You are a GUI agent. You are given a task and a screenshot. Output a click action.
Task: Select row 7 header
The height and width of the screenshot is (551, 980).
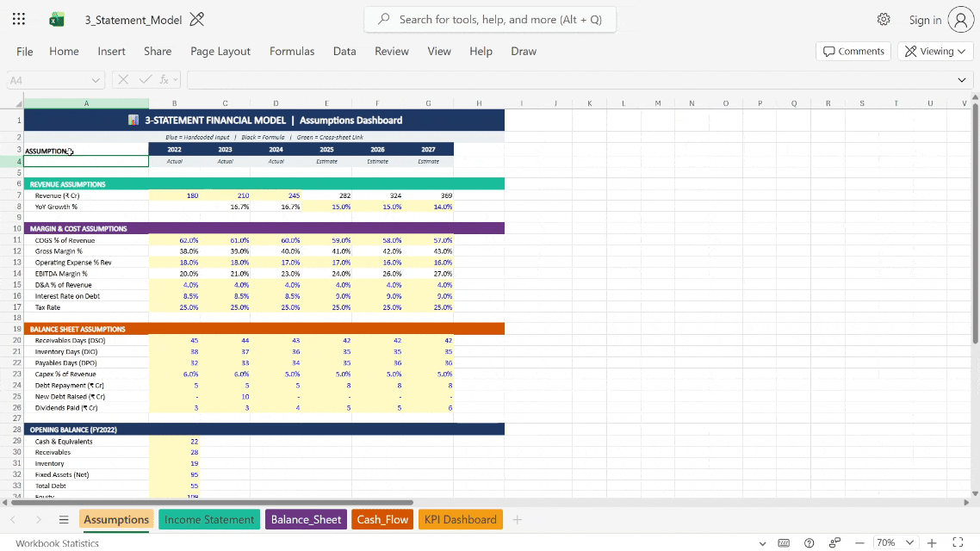(12, 195)
